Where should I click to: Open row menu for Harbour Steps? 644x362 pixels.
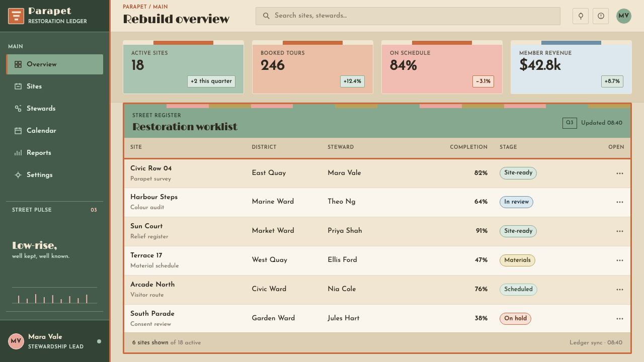tap(620, 202)
